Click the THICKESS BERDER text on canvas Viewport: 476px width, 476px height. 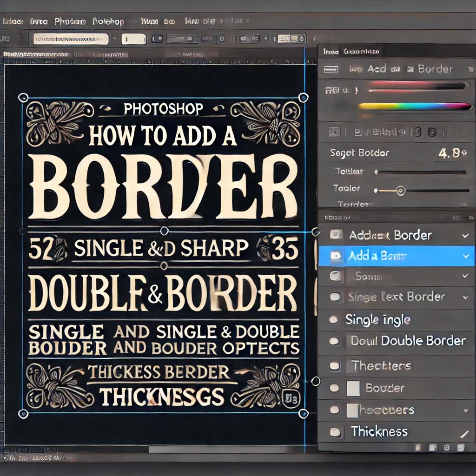159,372
